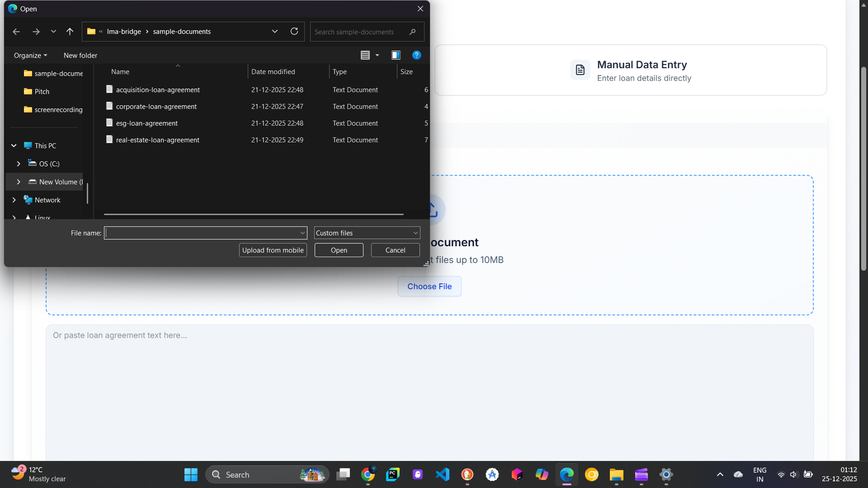
Task: Click the change view layout icon
Action: (x=365, y=55)
